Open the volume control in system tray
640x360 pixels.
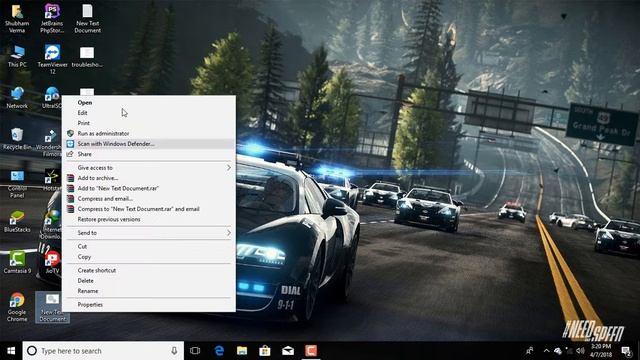[580, 351]
